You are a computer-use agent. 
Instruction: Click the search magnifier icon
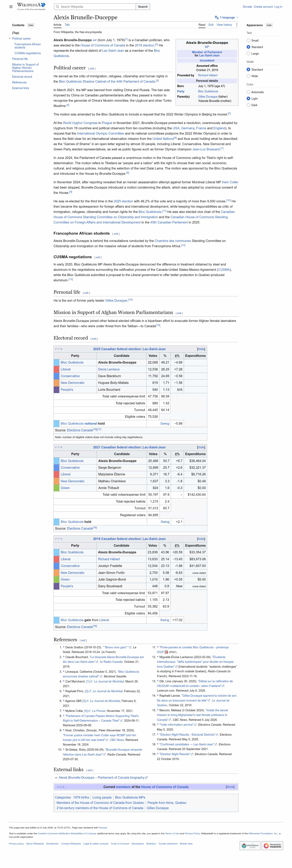point(58,7)
